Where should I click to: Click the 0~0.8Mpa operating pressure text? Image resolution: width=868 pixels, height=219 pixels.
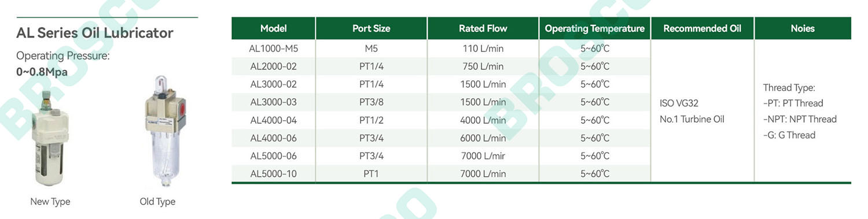[42, 72]
